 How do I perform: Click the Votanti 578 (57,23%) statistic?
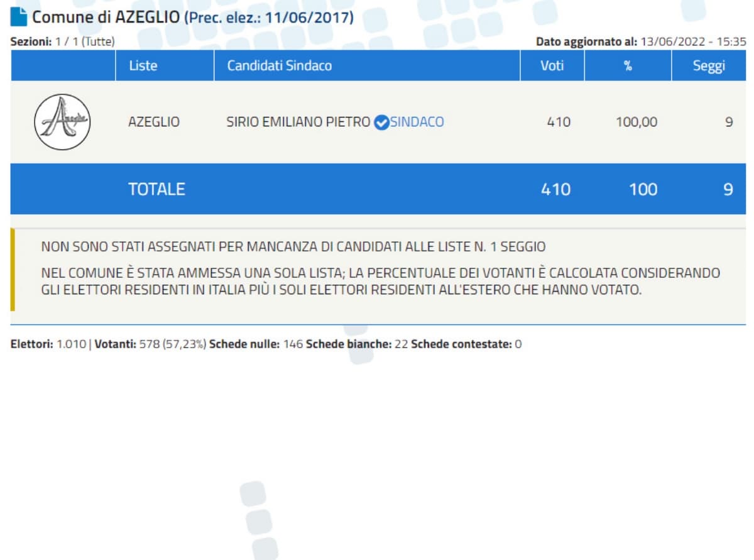[x=150, y=344]
